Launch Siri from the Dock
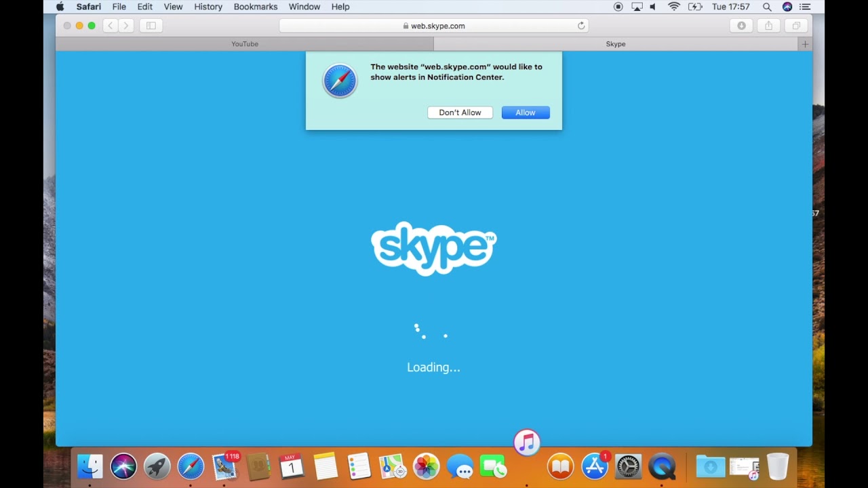This screenshot has height=488, width=868. tap(123, 467)
